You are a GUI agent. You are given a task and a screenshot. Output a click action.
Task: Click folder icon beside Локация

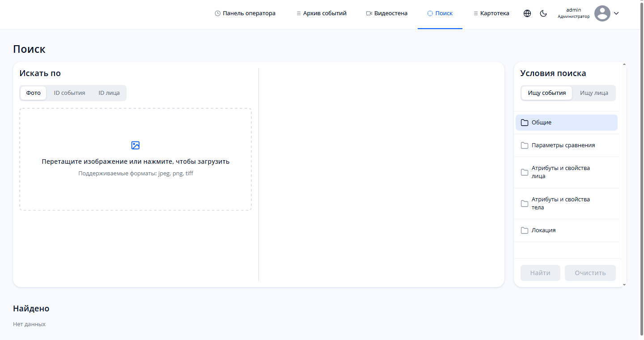point(525,230)
